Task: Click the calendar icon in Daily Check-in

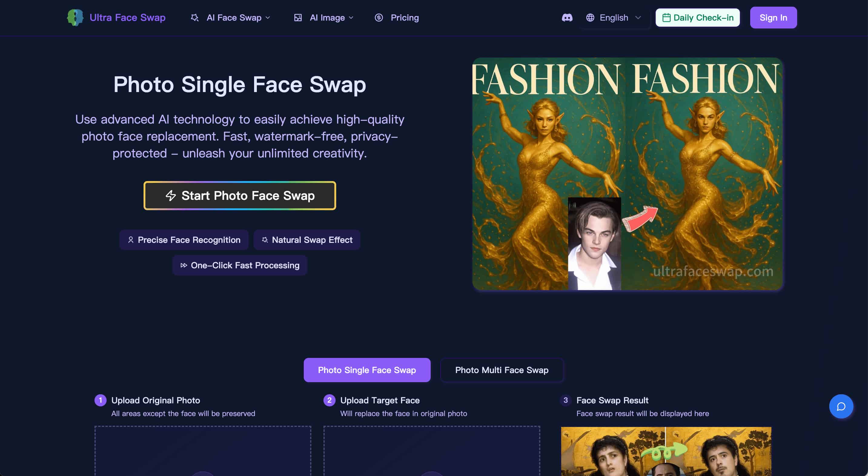Action: point(666,18)
